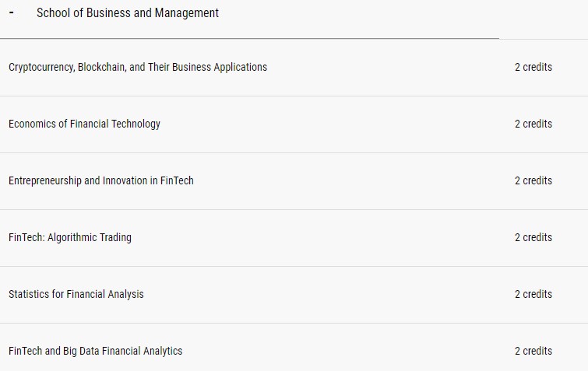Open FinTech and Big Data Financial Analytics
The height and width of the screenshot is (371, 588).
pos(95,352)
